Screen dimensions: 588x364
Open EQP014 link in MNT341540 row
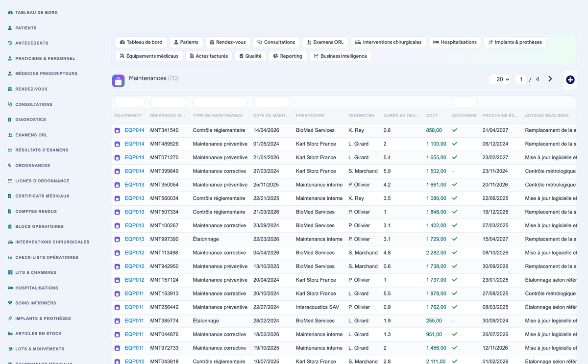135,130
